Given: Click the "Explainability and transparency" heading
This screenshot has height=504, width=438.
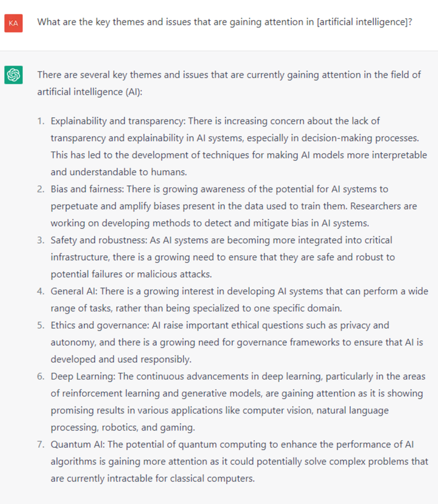Looking at the screenshot, I should (118, 121).
